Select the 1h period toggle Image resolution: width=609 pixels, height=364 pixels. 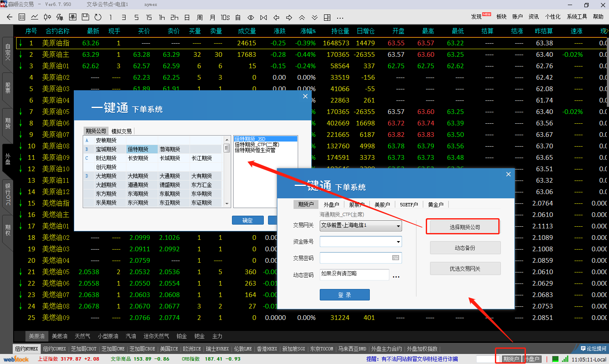[162, 17]
